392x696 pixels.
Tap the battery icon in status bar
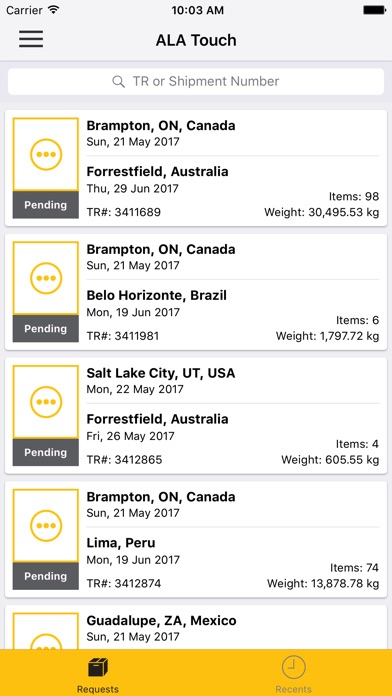[374, 10]
